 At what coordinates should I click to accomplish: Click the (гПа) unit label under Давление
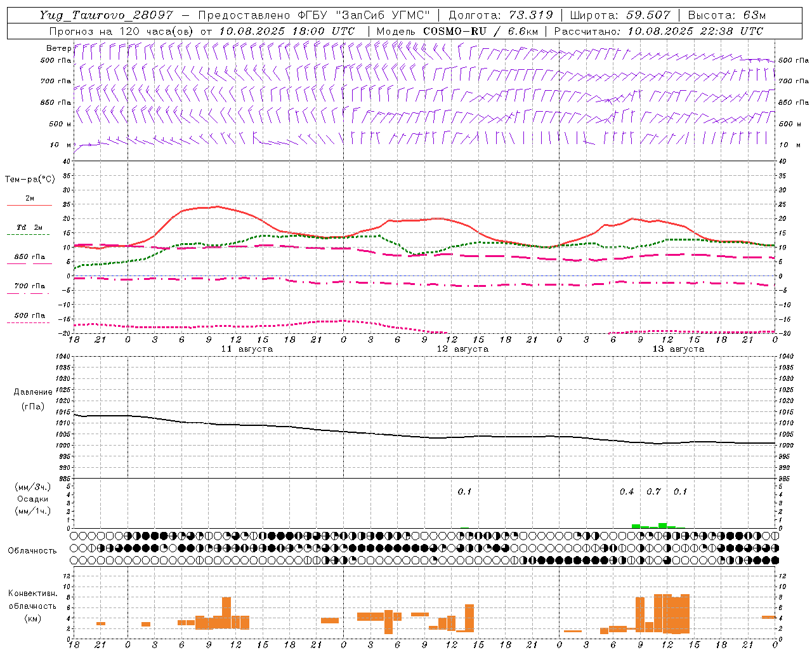(x=33, y=407)
